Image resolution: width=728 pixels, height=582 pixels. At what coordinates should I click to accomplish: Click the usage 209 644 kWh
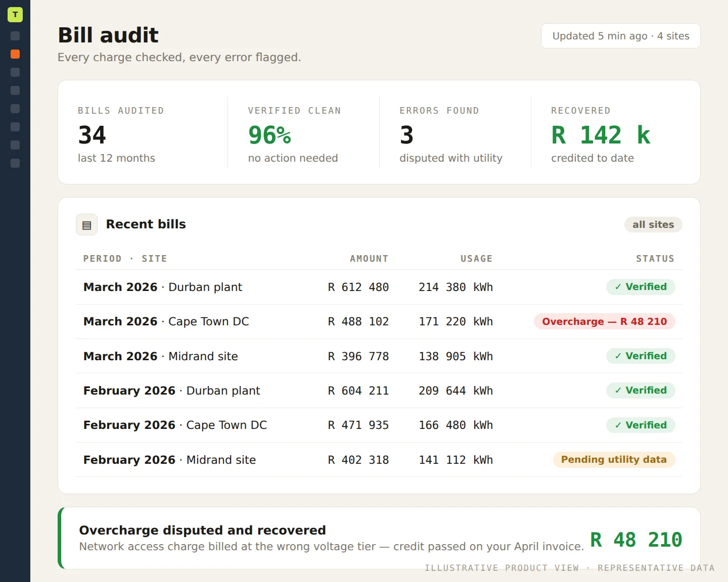pos(456,391)
